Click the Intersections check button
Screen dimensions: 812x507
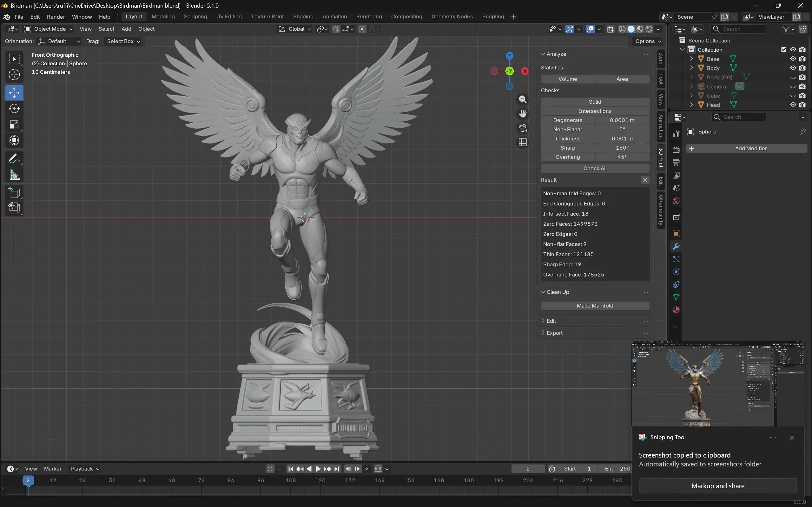tap(595, 111)
